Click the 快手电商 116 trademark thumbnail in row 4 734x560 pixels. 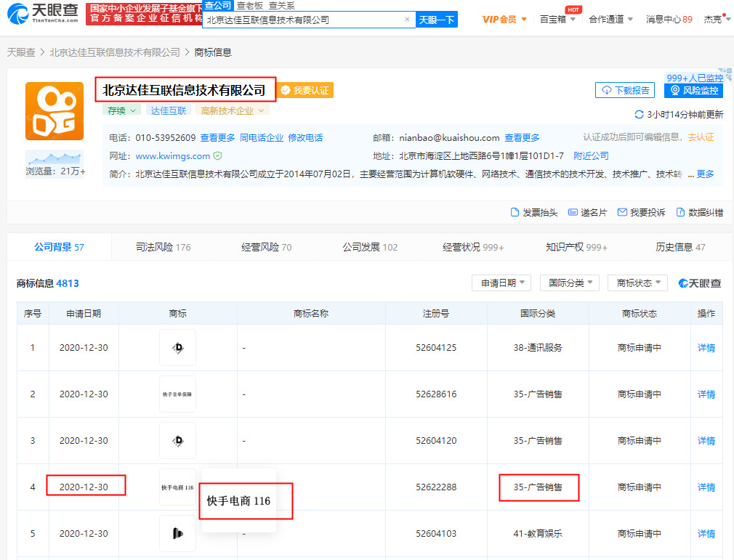coord(177,487)
